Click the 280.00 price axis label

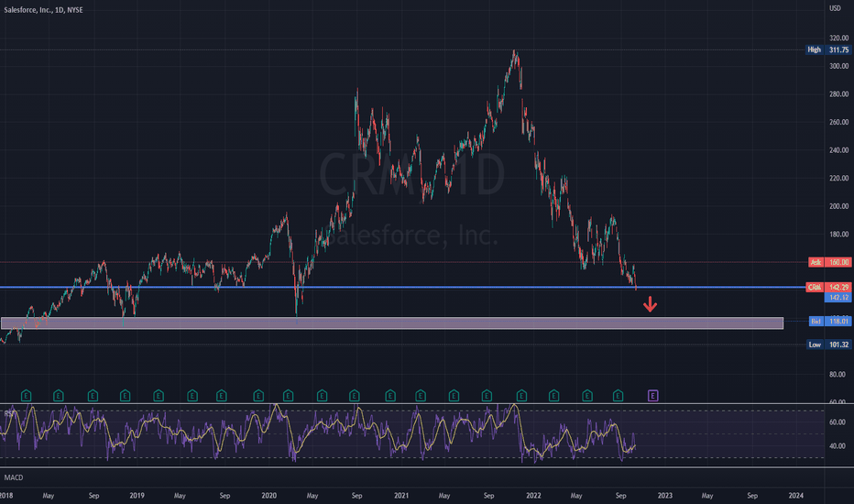pos(838,94)
